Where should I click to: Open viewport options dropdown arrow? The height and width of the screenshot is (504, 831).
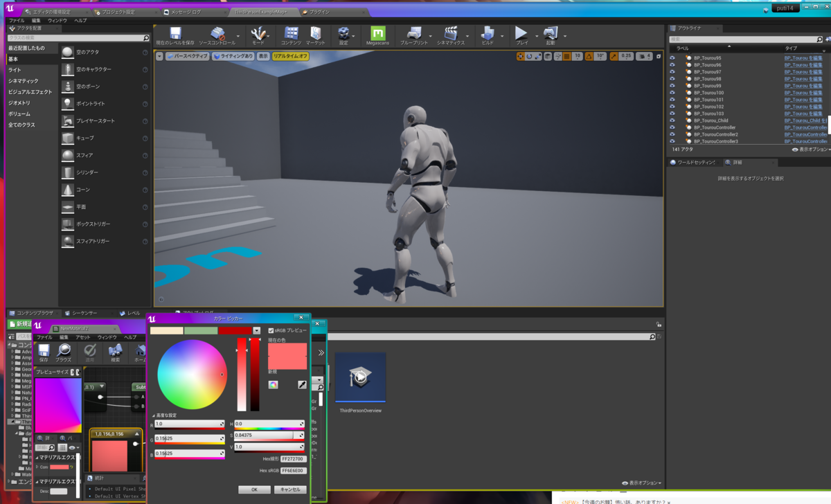159,56
